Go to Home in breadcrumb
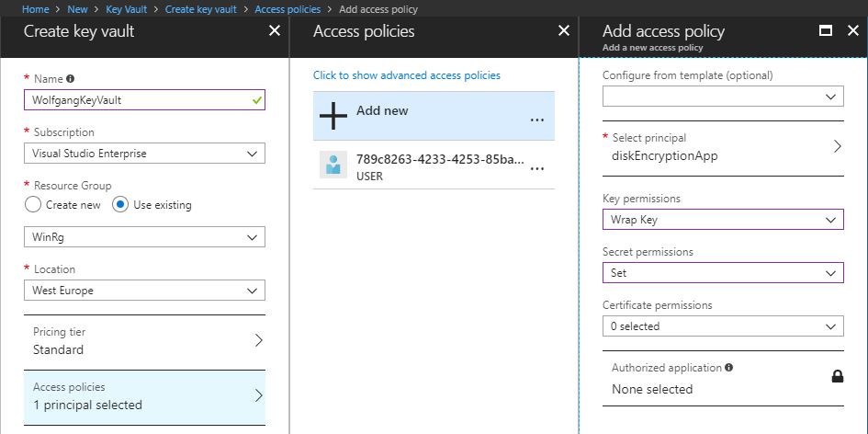The height and width of the screenshot is (434, 868). (36, 9)
